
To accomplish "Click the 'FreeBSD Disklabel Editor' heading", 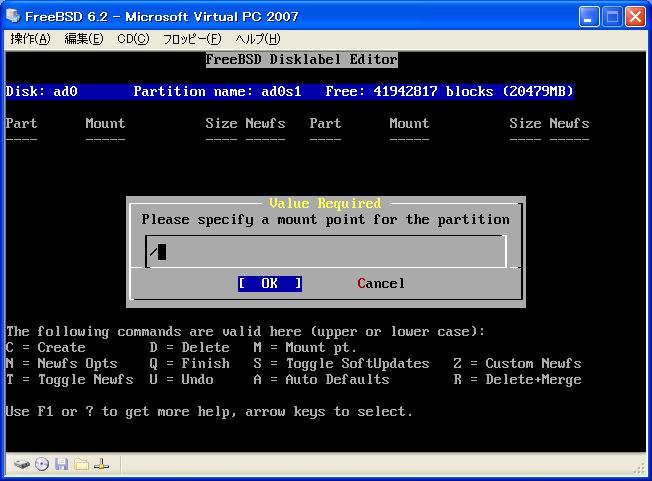I will (x=301, y=59).
